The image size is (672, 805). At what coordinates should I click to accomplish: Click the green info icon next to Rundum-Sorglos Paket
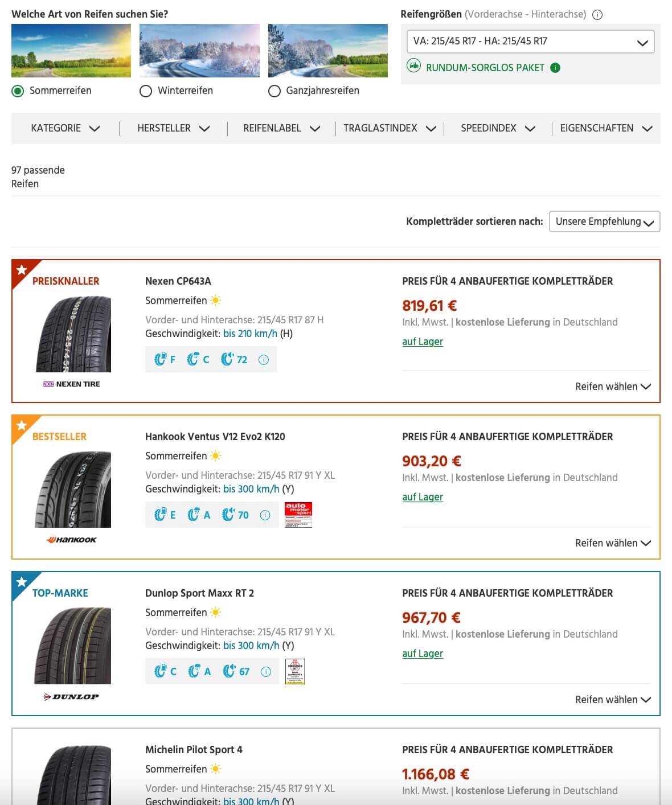(555, 68)
